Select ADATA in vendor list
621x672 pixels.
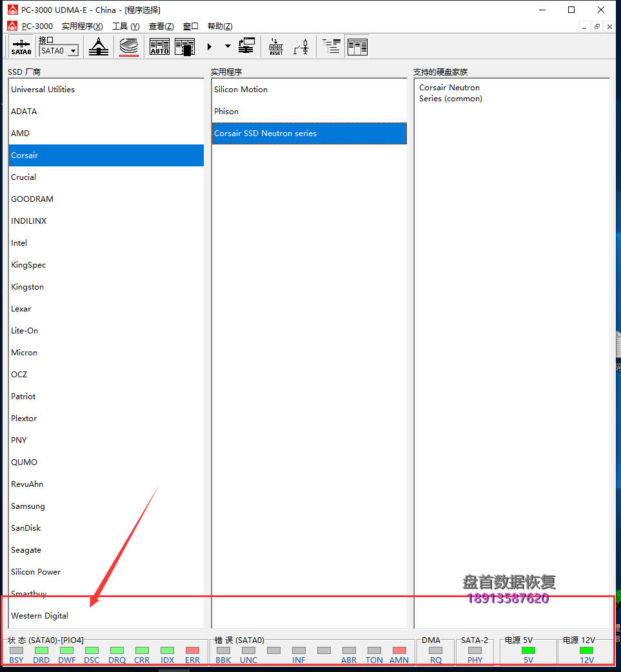click(106, 112)
